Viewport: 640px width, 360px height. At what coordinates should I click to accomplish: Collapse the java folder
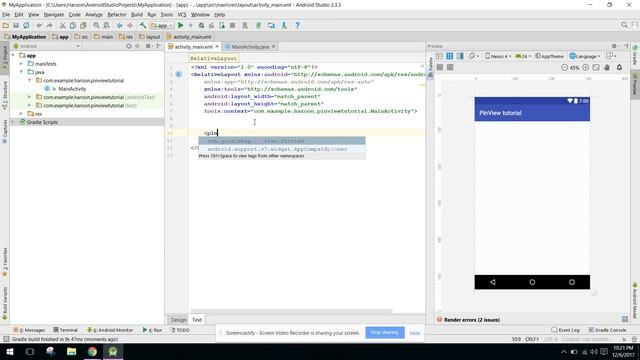21,72
